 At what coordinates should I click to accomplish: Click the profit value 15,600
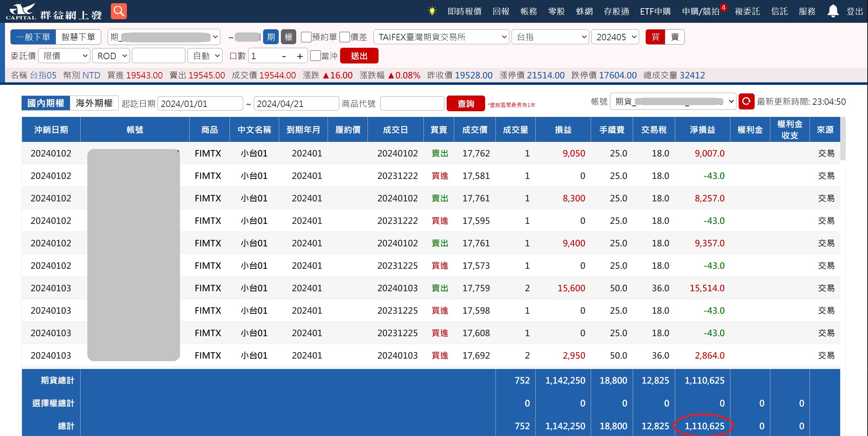(x=571, y=288)
